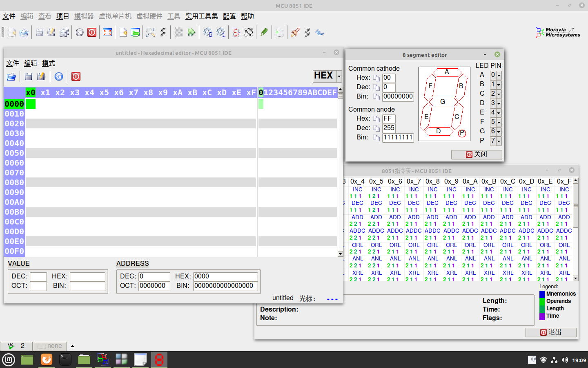
Task: Reload the file with the circular arrow icon
Action: click(x=58, y=76)
